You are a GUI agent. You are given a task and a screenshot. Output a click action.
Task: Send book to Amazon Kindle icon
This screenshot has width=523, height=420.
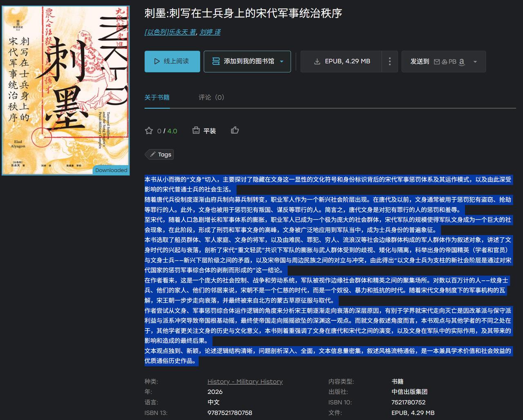coord(462,62)
